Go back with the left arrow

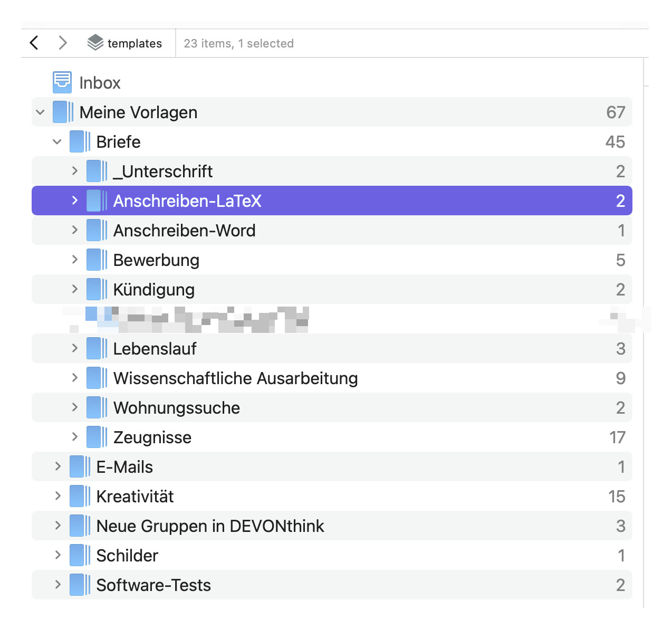(34, 43)
